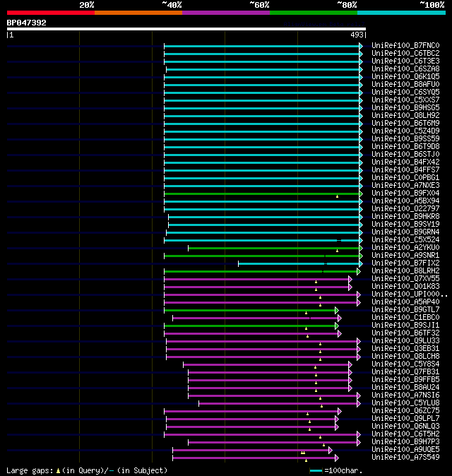Select the UniRef100_B9HKR8 label
The image size is (452, 476).
405,216
